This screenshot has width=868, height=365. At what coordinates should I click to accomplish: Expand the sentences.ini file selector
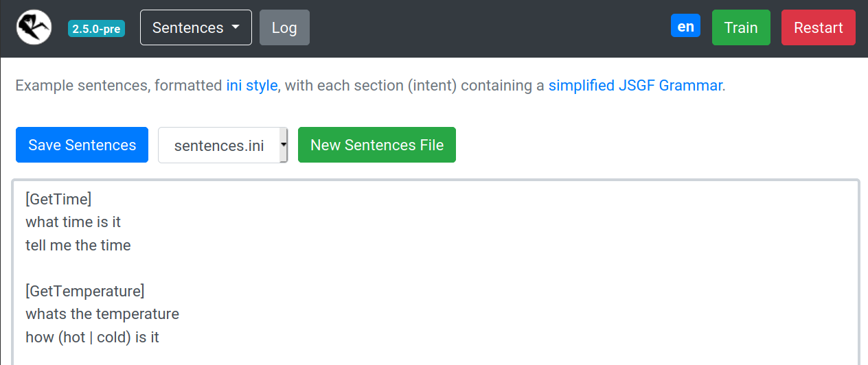[222, 145]
